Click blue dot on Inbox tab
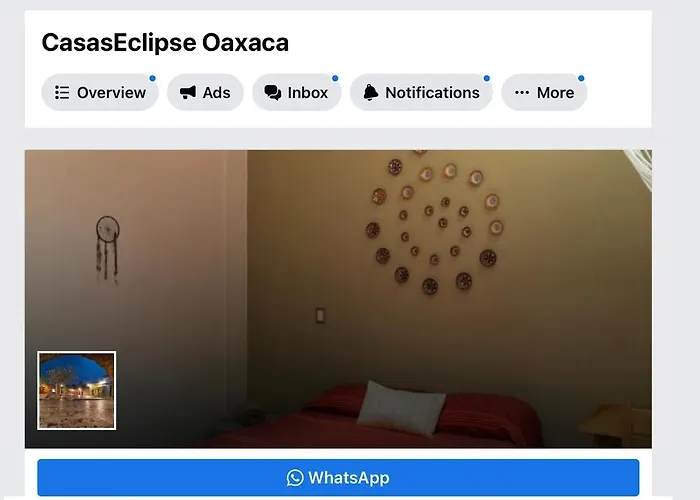 (x=335, y=78)
